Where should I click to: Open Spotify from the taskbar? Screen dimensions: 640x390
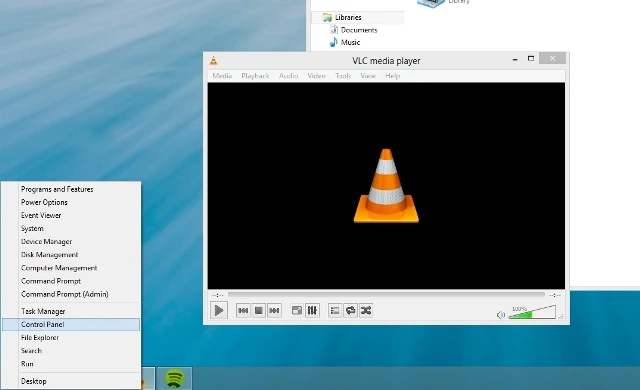coord(174,379)
